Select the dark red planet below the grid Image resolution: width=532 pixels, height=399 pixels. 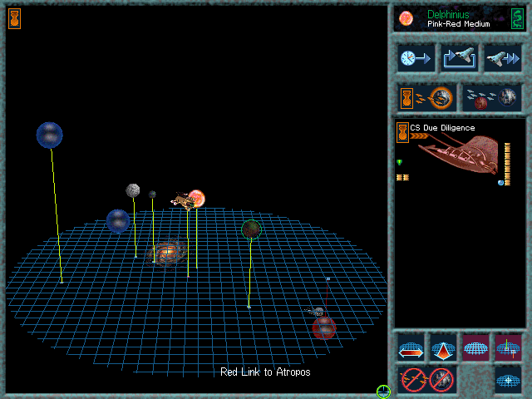(x=324, y=328)
